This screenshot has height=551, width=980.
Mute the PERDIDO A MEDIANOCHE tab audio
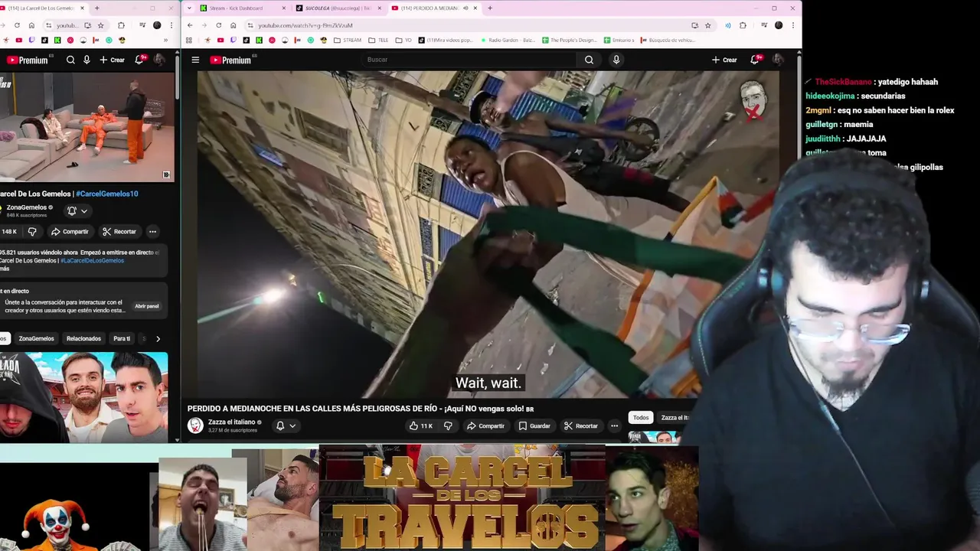(465, 8)
